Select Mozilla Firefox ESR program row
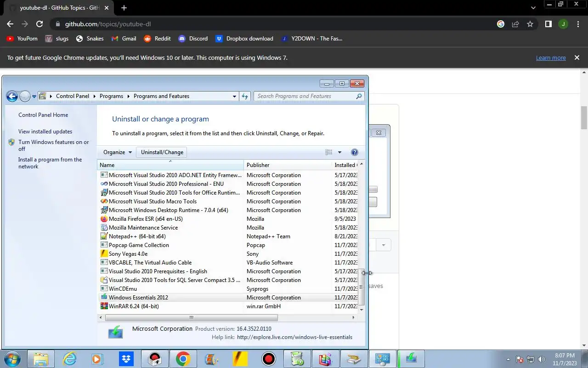This screenshot has width=588, height=368. (228, 219)
